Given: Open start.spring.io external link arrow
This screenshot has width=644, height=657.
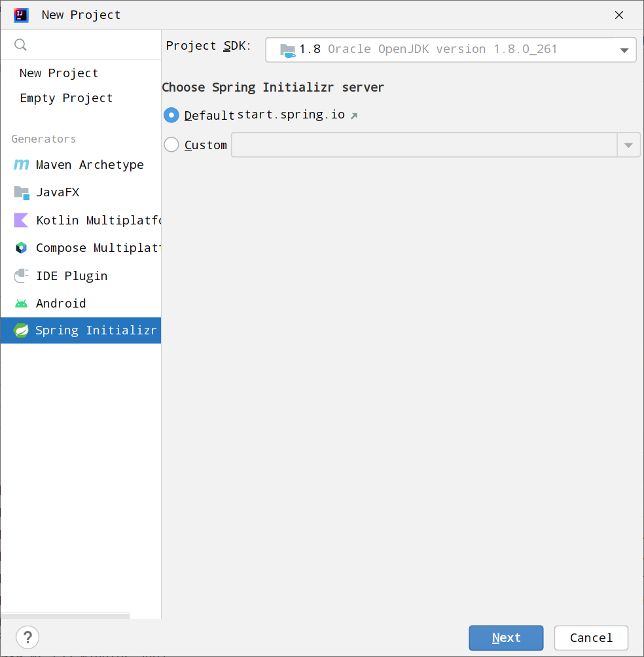Looking at the screenshot, I should tap(354, 116).
